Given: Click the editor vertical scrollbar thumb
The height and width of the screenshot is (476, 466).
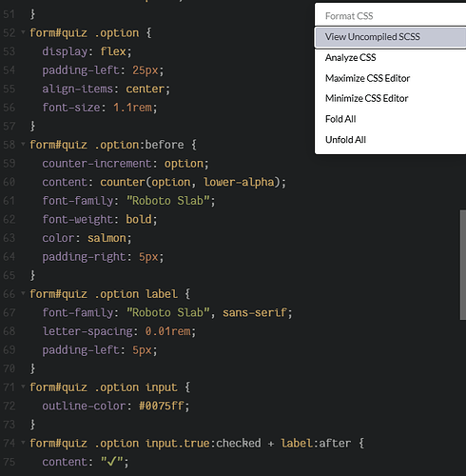Looking at the screenshot, I should [463, 265].
